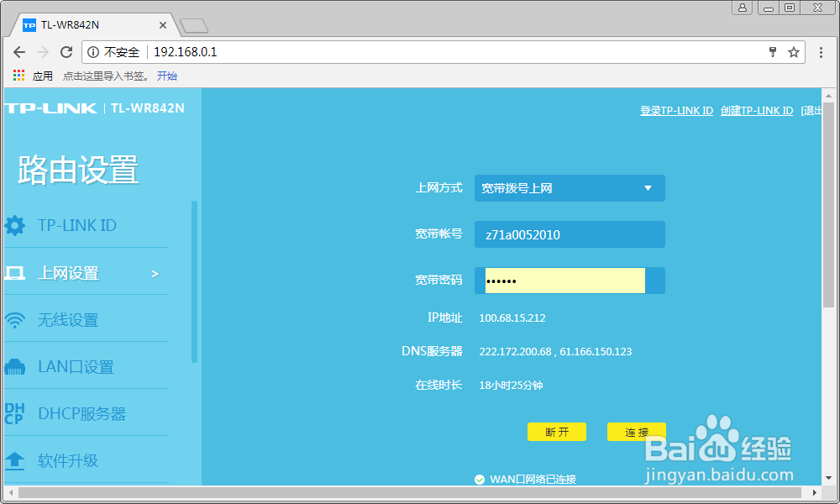Click the horizontal scrollbar left arrow

click(12, 492)
